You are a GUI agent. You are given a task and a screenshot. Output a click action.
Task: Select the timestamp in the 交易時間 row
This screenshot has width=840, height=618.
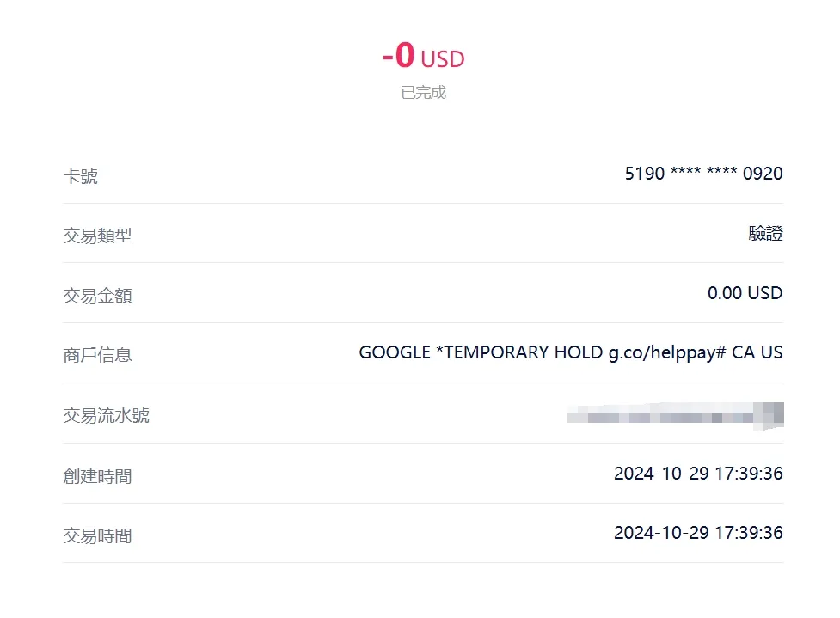coord(698,533)
